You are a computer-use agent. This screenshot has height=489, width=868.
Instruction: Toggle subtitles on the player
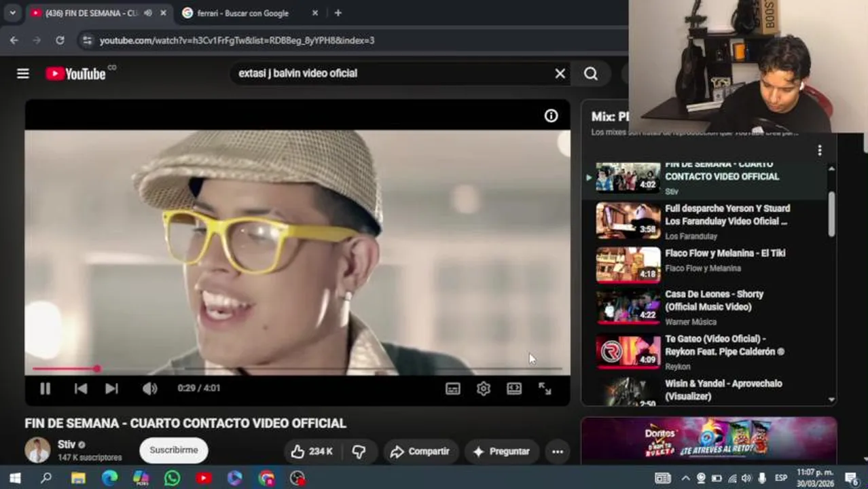452,388
